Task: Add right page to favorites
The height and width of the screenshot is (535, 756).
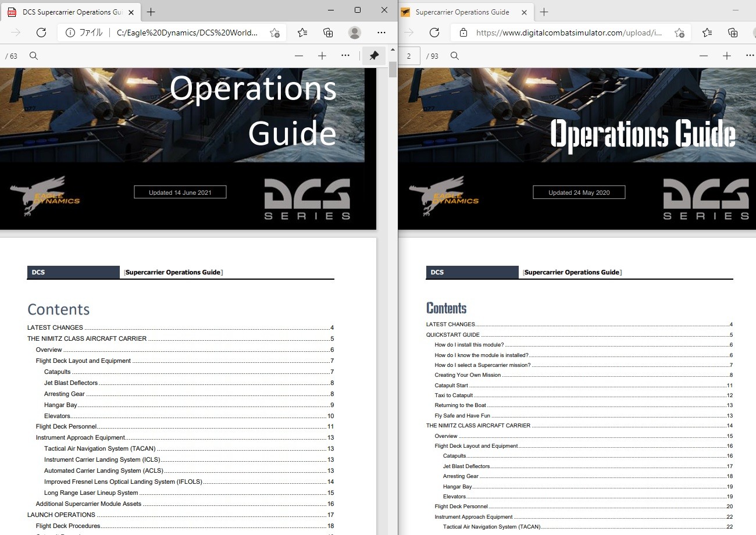Action: 679,33
